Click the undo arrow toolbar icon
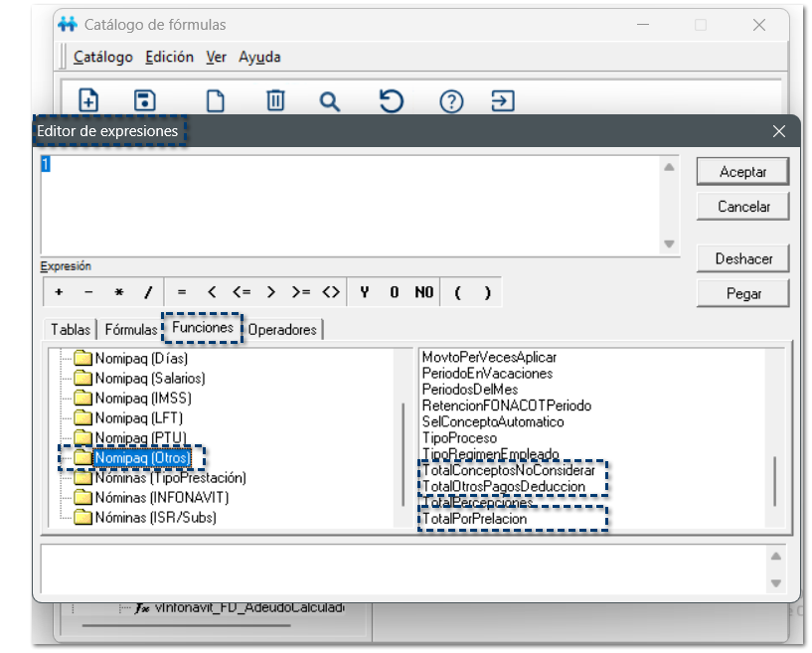Screen dimensions: 812x653 point(392,100)
